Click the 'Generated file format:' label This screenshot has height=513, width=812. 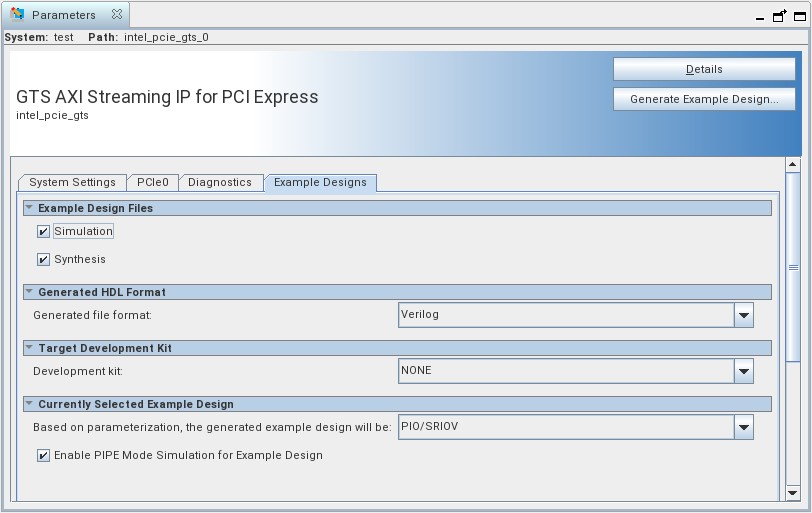[x=92, y=315]
